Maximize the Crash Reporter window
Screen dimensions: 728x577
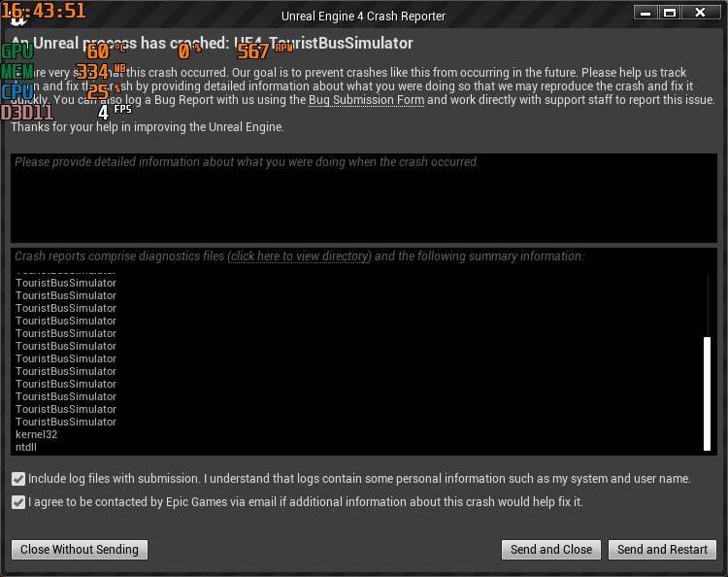(x=670, y=13)
